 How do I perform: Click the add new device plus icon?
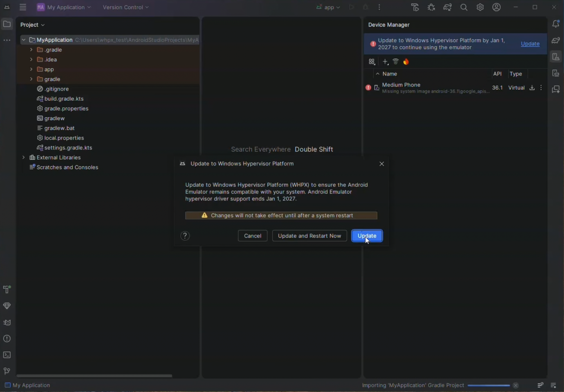coord(385,62)
